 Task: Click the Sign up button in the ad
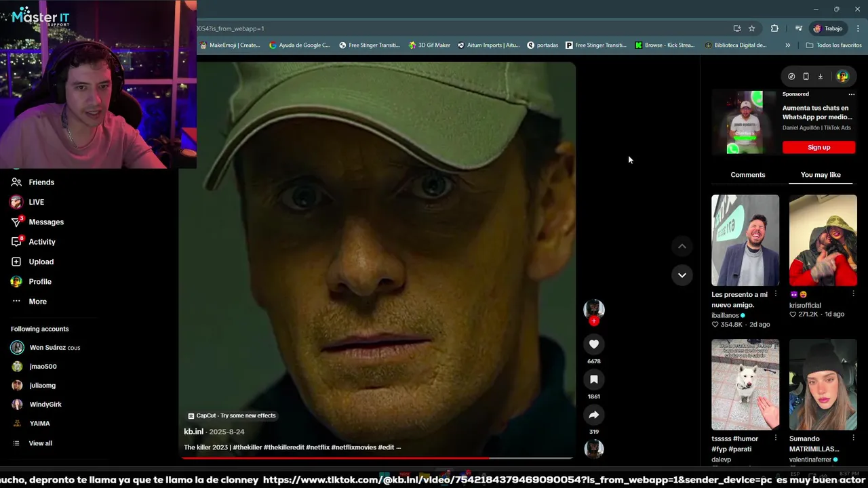click(x=818, y=147)
